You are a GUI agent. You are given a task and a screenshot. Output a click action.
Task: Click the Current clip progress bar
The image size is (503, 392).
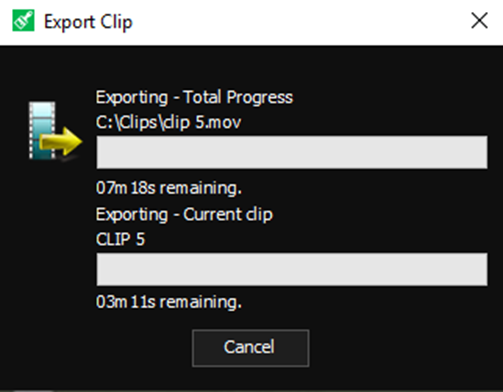click(x=292, y=269)
